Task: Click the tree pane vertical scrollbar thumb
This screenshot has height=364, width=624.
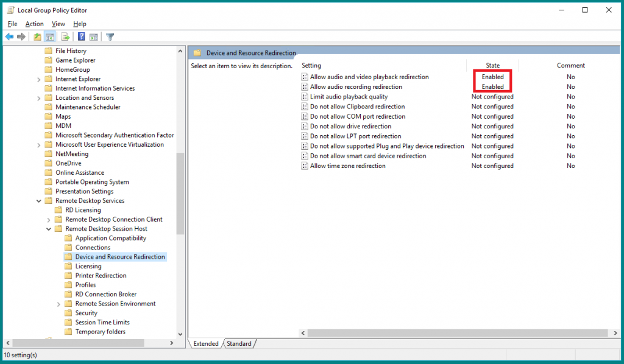Action: coord(180,194)
